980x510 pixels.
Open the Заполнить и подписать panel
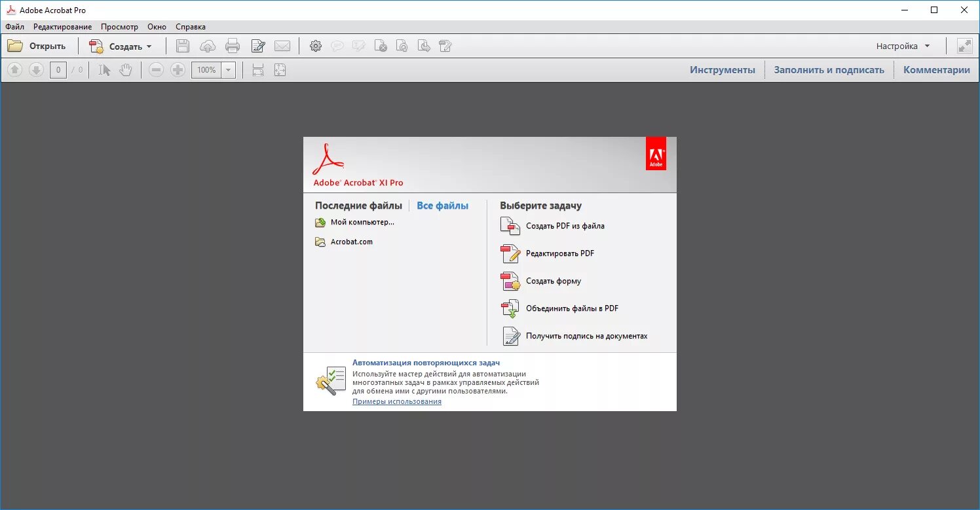coord(829,70)
